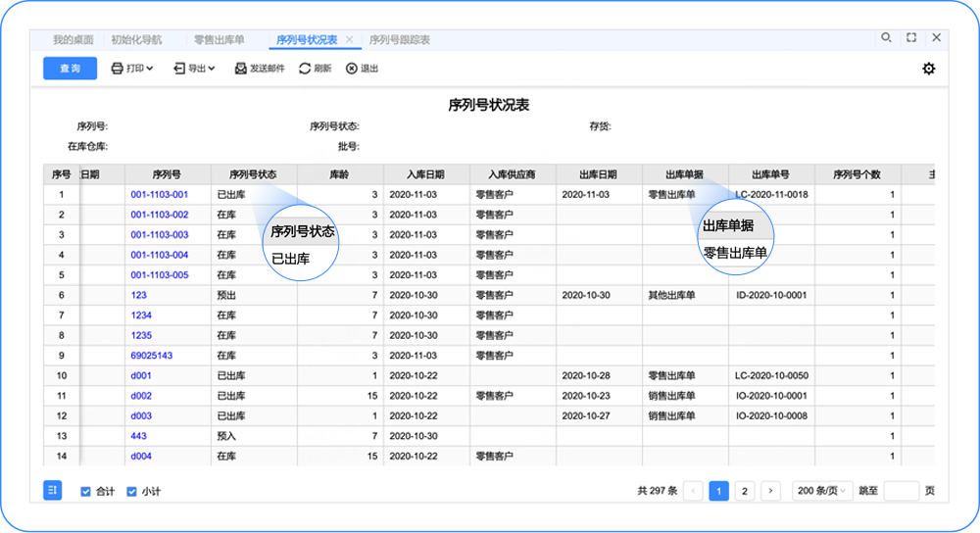Expand the 打印 dropdown arrow
Image resolution: width=980 pixels, height=533 pixels.
(x=150, y=69)
